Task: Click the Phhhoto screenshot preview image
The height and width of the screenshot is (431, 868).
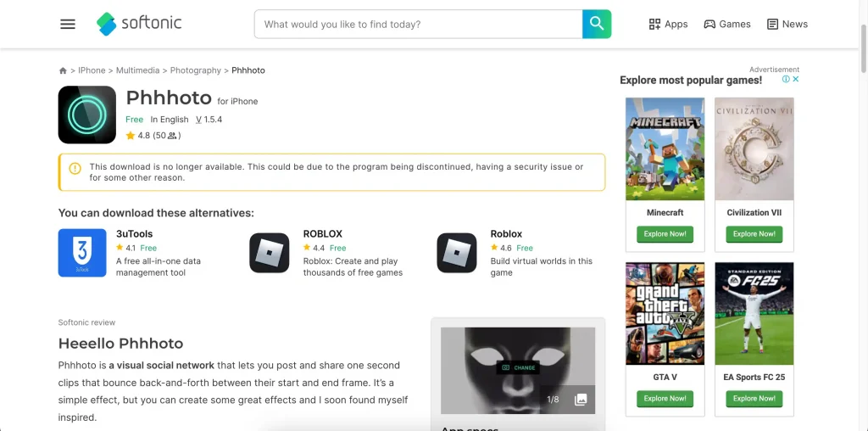Action: [x=517, y=365]
